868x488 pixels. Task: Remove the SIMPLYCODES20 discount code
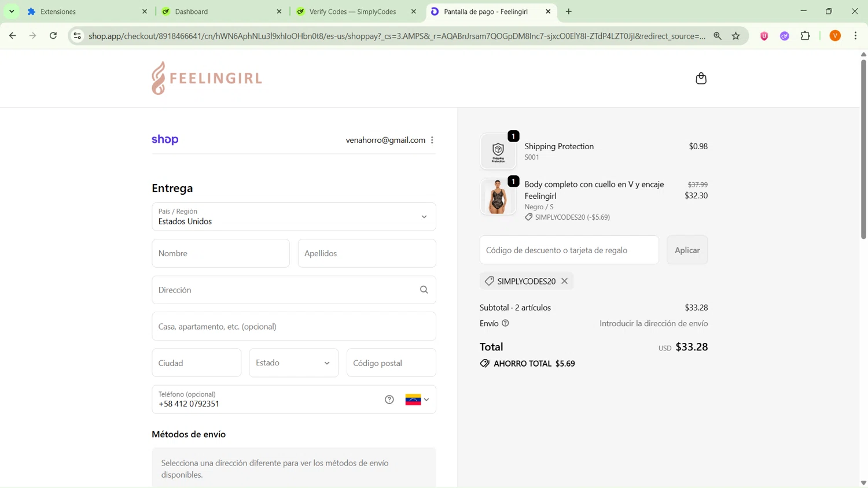point(564,281)
